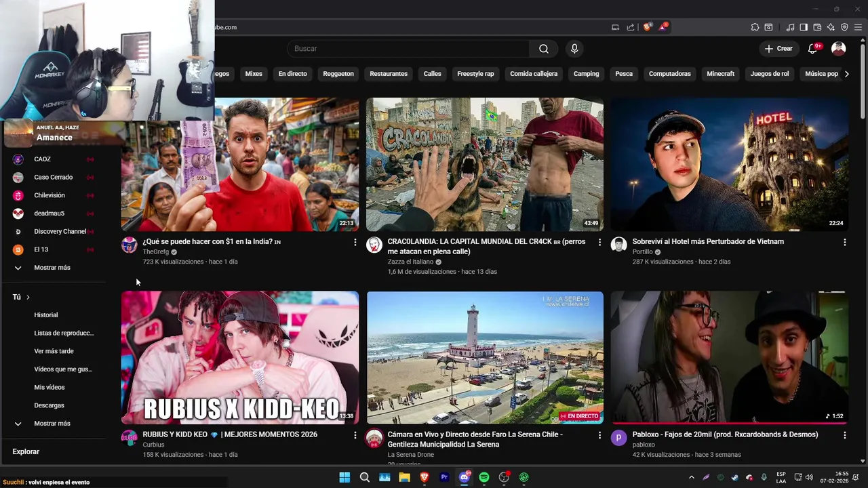
Task: Open Historial in sidebar
Action: (x=46, y=315)
